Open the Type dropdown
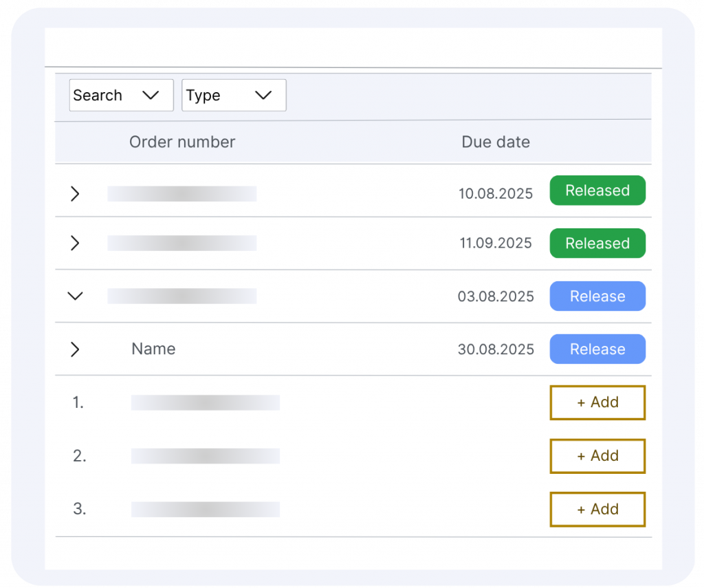 (234, 96)
